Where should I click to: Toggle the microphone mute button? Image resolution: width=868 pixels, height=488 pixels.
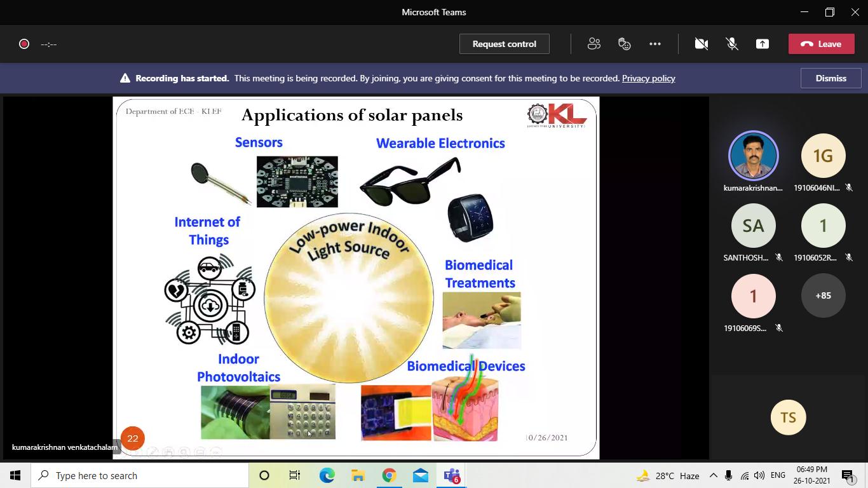tap(732, 44)
